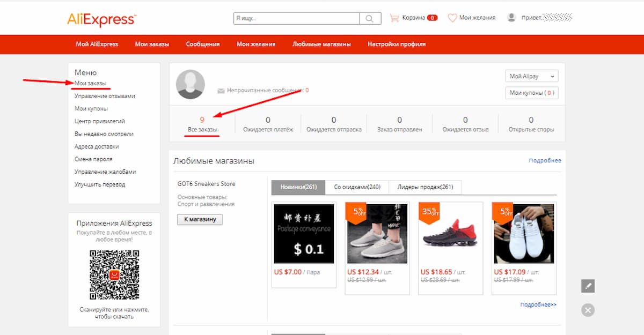
Task: Click Мои заказы in sidebar menu
Action: pyautogui.click(x=90, y=83)
